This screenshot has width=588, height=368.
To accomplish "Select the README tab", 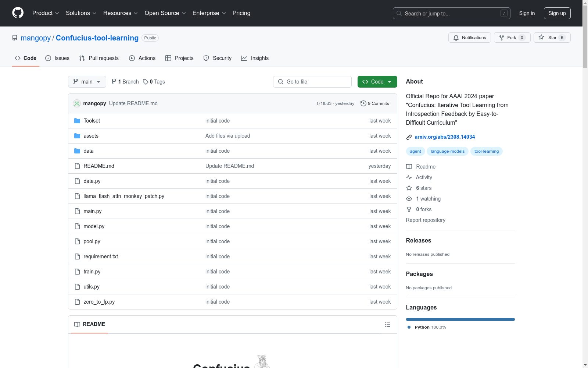I will point(90,324).
